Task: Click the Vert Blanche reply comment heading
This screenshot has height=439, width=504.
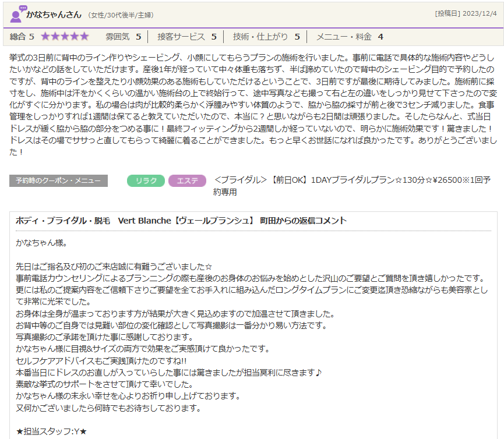Action: [x=181, y=221]
